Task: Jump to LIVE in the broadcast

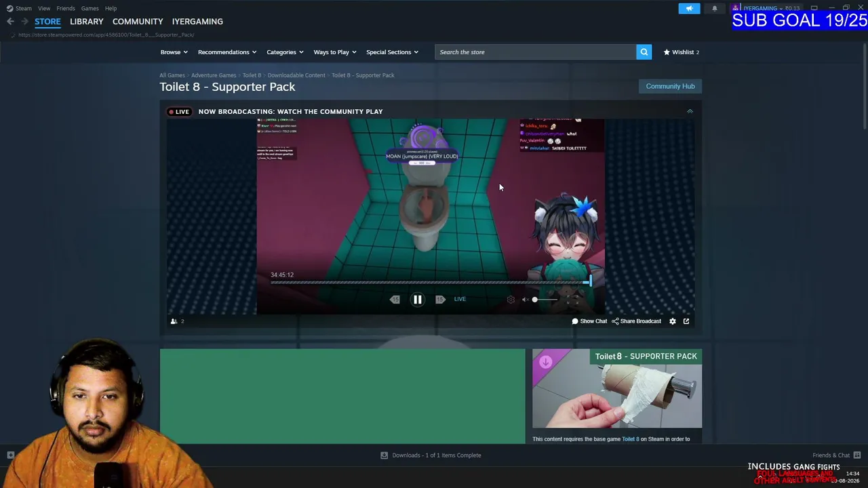Action: 460,300
